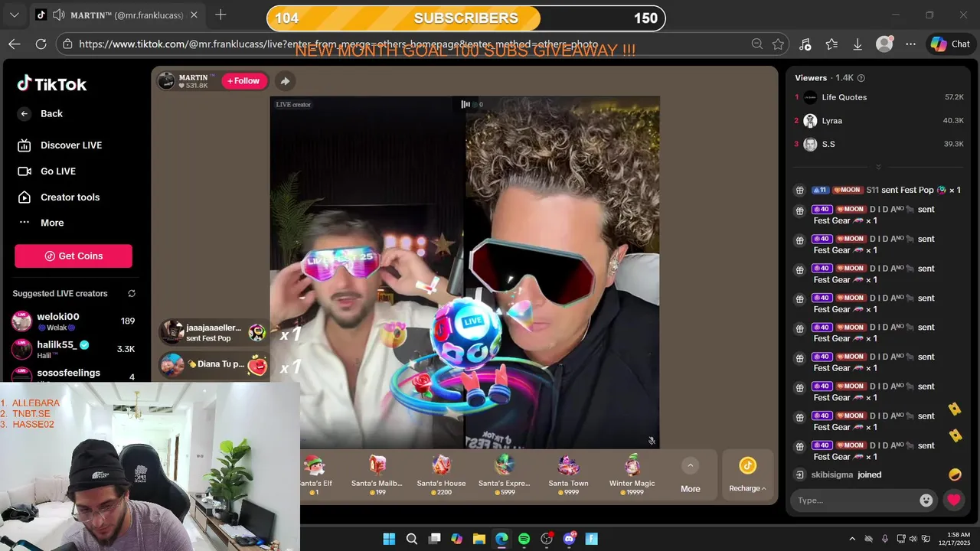Click the live stats bars icon on video
This screenshot has height=551, width=980.
(465, 104)
